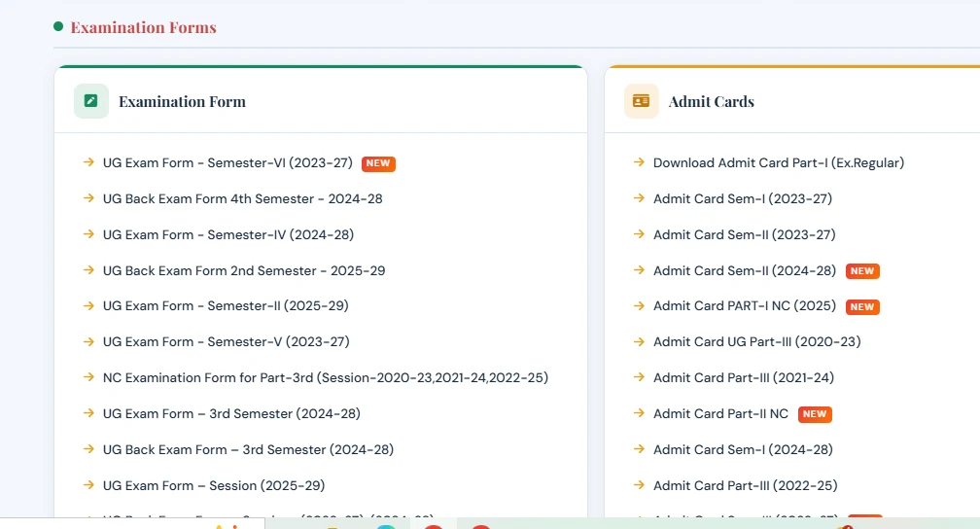Open UG Back Exam Form 2nd Semester 2025-29

pos(244,270)
